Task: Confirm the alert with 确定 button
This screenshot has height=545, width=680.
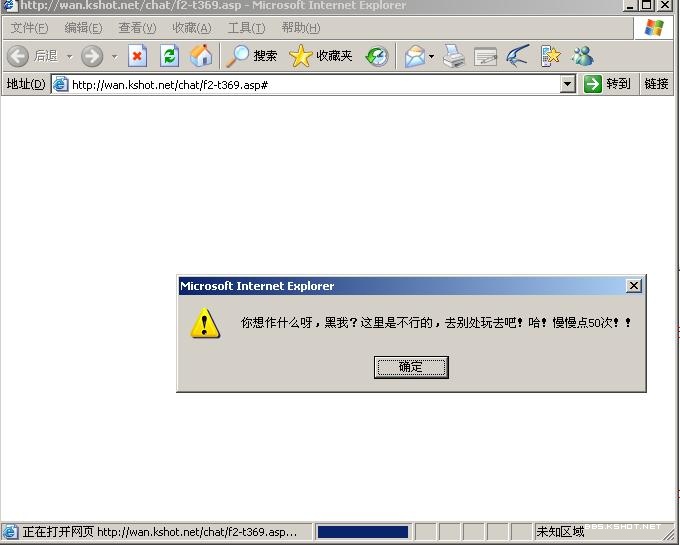Action: [x=411, y=367]
